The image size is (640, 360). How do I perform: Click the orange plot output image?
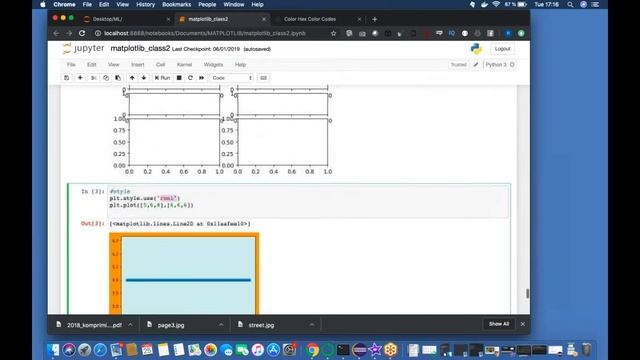(184, 273)
